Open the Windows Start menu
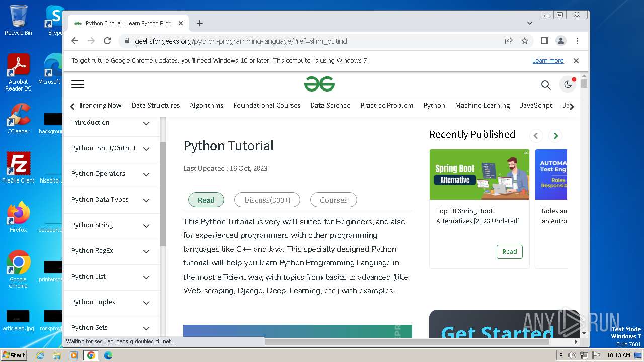Screen dimensions: 644x362 click(14, 355)
